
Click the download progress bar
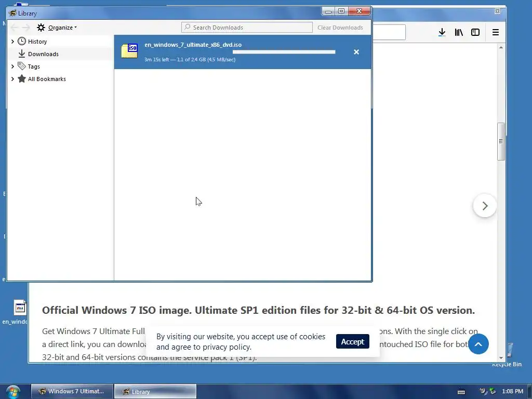pos(284,52)
